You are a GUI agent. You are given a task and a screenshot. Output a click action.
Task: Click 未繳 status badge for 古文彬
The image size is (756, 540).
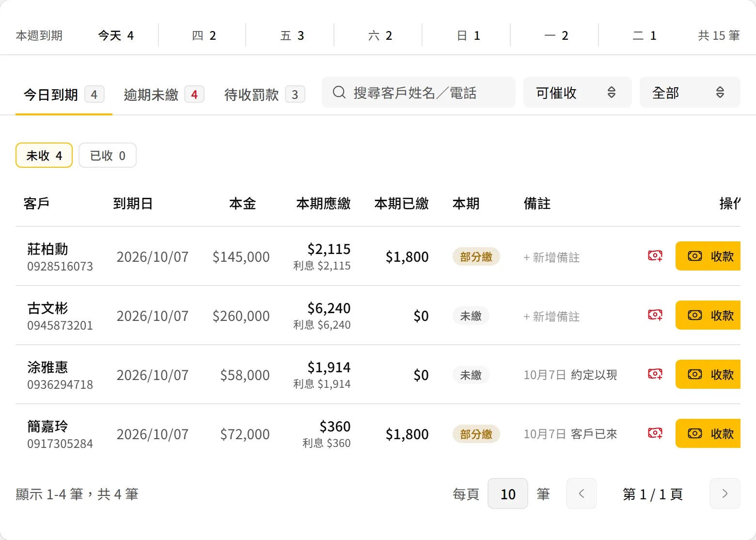[x=471, y=316]
